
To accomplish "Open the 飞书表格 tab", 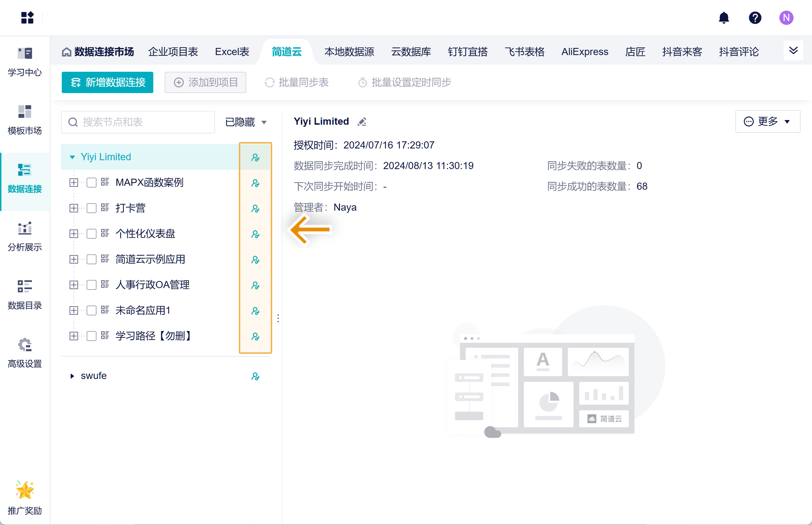I will [x=524, y=52].
